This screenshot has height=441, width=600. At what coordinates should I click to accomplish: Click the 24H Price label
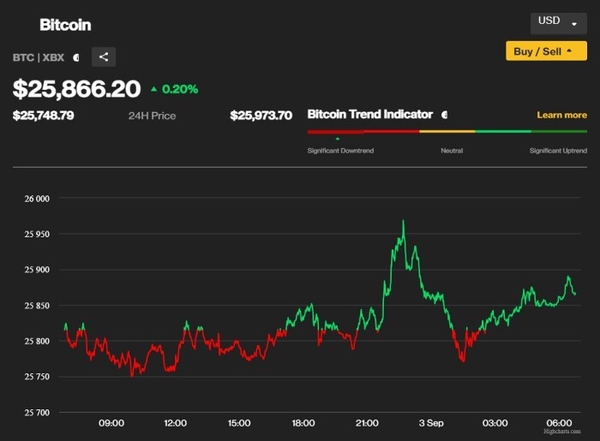(x=152, y=116)
